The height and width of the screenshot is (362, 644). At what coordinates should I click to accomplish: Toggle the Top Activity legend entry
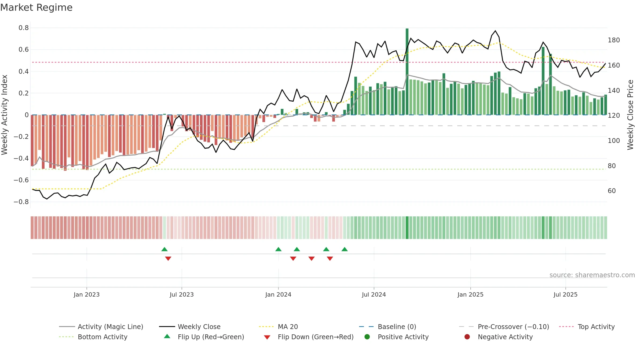point(587,327)
